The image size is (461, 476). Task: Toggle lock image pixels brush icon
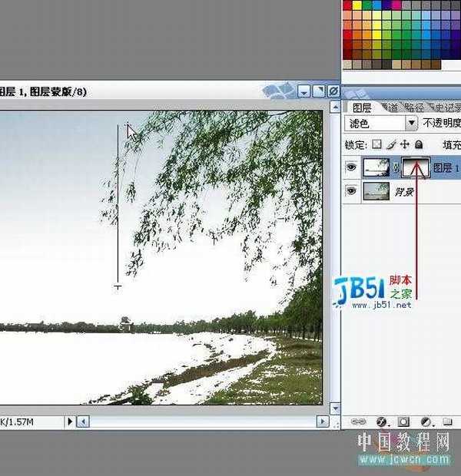tap(391, 144)
